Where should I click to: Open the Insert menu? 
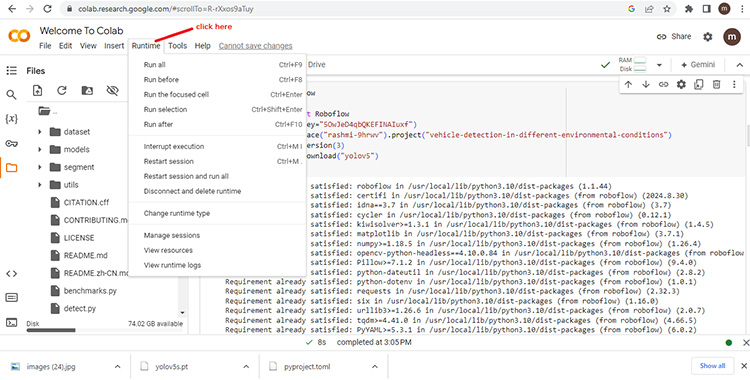click(114, 46)
